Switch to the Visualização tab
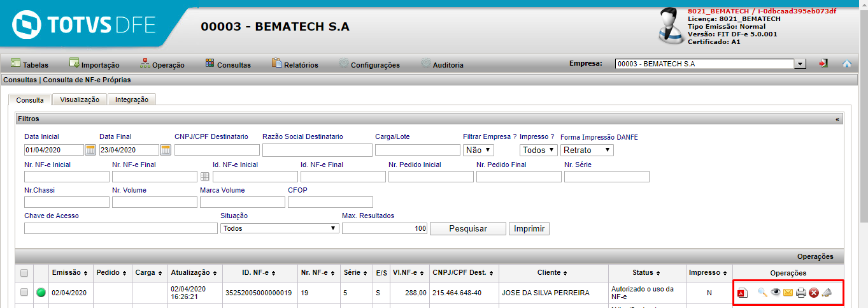 pos(80,99)
